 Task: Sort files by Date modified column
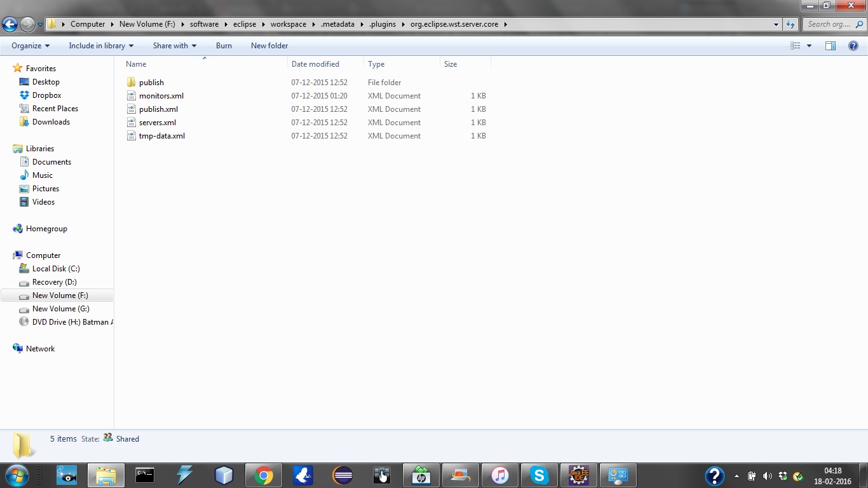315,64
